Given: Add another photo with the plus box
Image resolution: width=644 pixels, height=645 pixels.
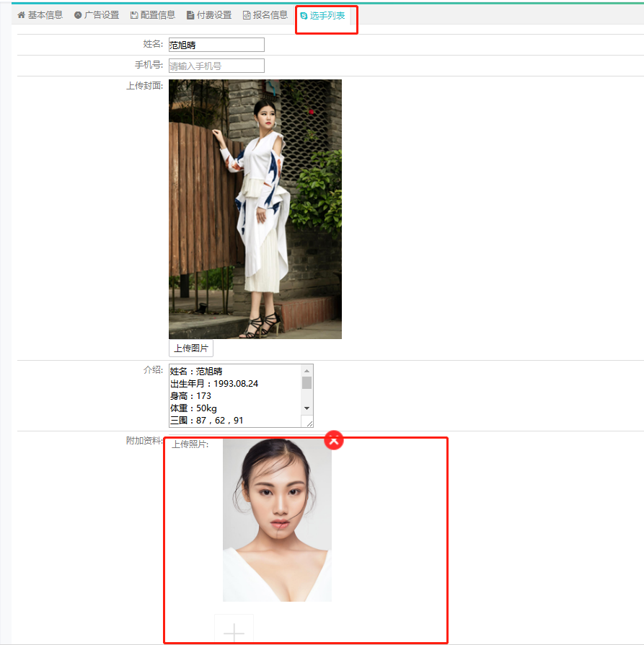Looking at the screenshot, I should pos(234,629).
